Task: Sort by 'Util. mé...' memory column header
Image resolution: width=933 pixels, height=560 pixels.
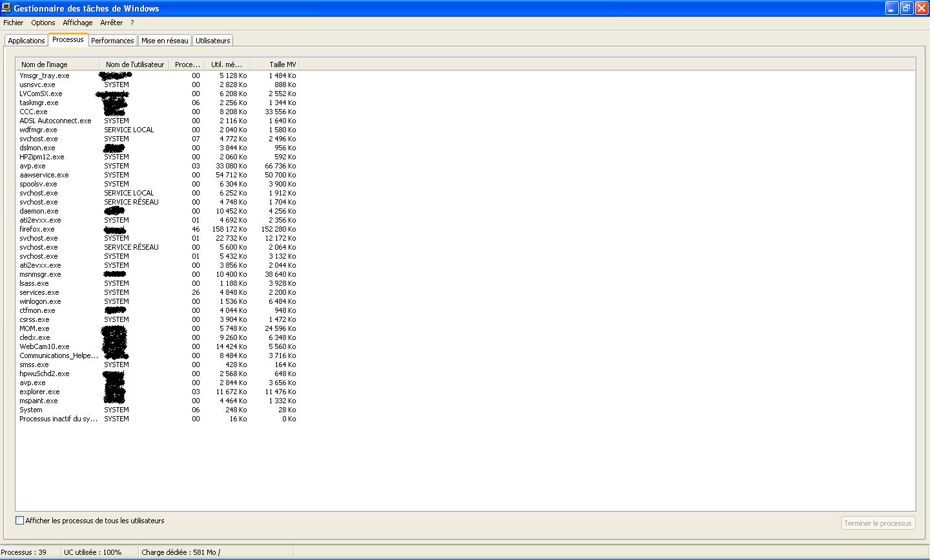Action: 227,65
